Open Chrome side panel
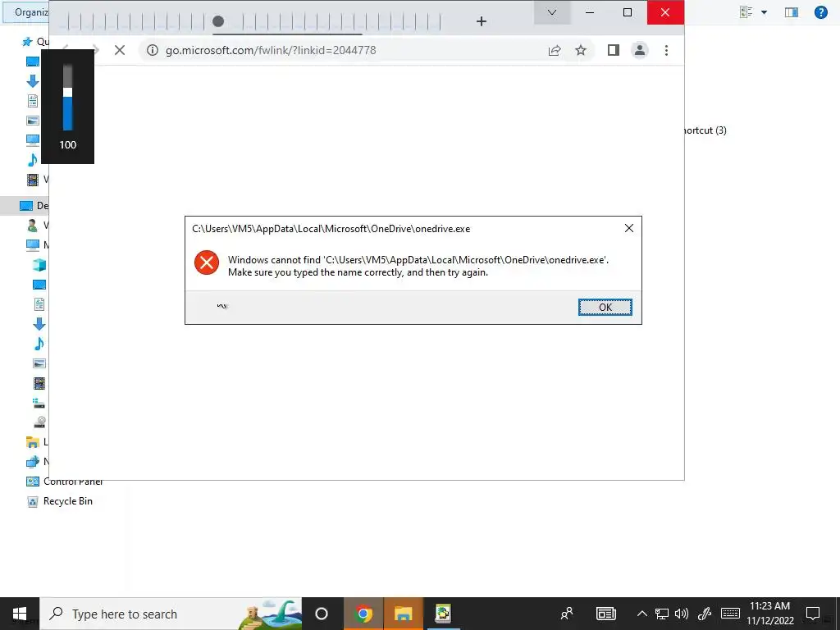This screenshot has width=840, height=630. pyautogui.click(x=614, y=50)
